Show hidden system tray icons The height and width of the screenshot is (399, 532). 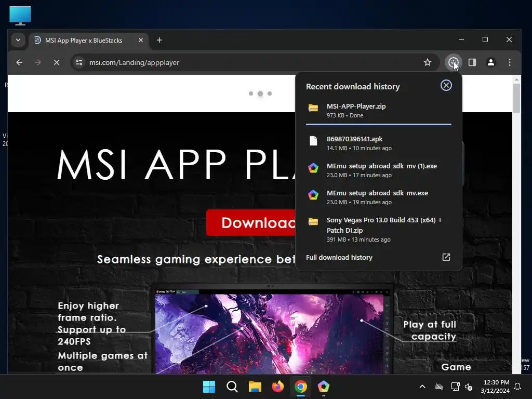tap(422, 387)
